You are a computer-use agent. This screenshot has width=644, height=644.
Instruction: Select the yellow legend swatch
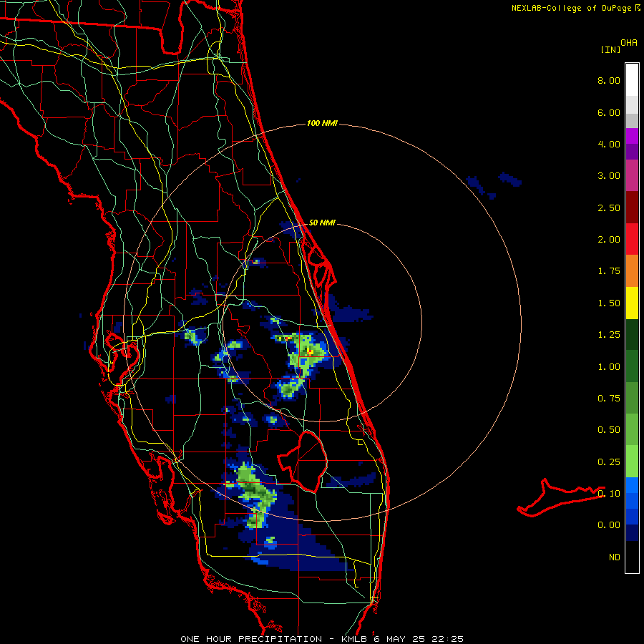click(632, 303)
